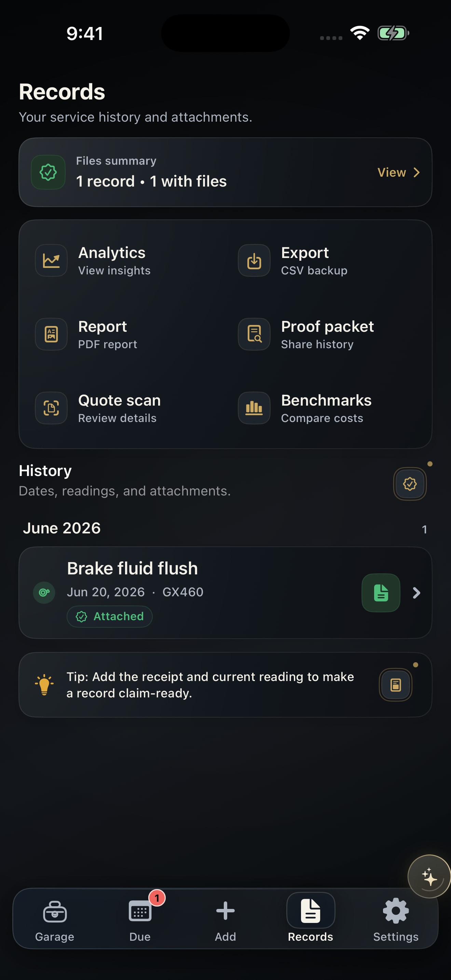
Task: Open the green attached document icon
Action: pos(381,593)
